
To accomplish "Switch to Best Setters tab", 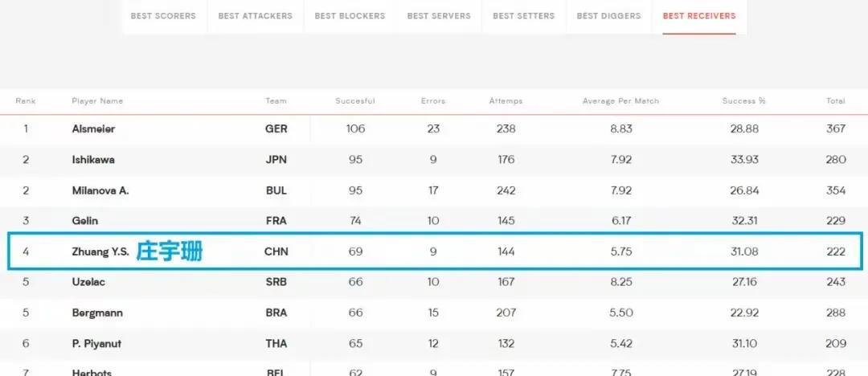I will tap(524, 16).
